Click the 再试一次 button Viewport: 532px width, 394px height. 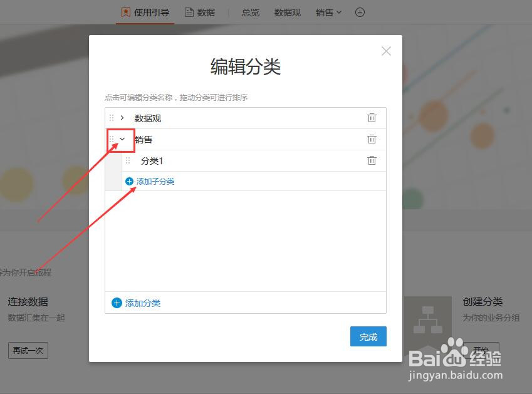[28, 350]
